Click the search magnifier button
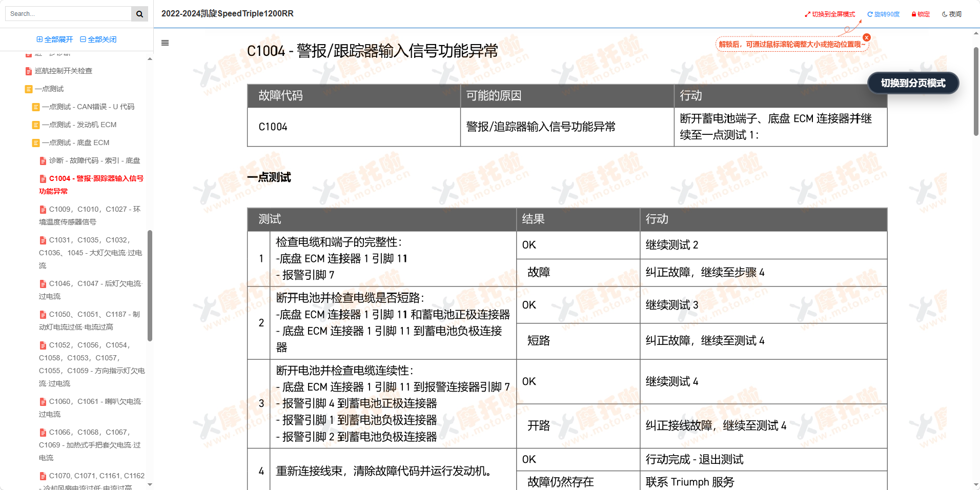Image resolution: width=980 pixels, height=490 pixels. pyautogui.click(x=139, y=14)
